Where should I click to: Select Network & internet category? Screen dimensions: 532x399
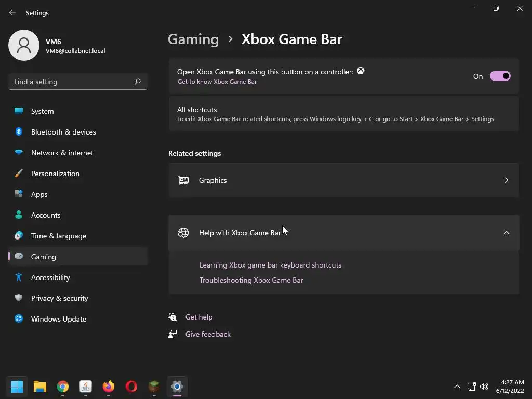(x=78, y=153)
